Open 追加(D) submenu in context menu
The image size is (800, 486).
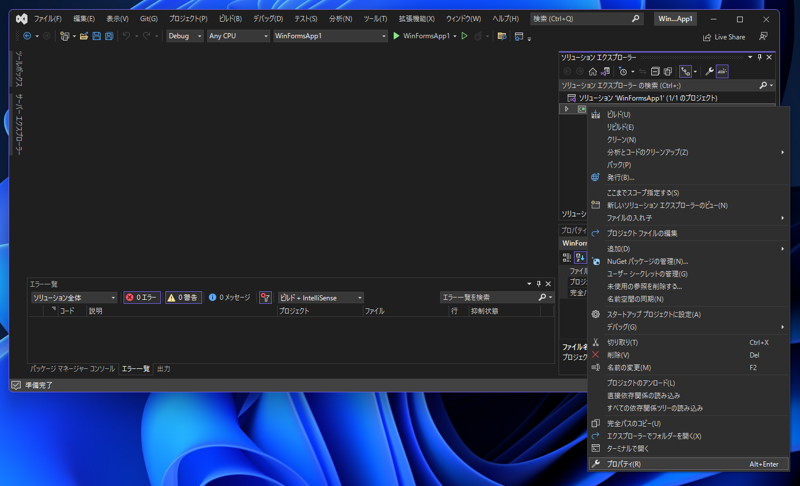[x=688, y=248]
